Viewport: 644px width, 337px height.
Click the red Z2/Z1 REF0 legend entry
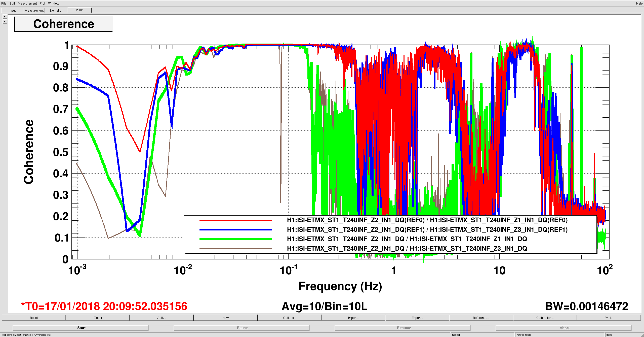[x=427, y=220]
